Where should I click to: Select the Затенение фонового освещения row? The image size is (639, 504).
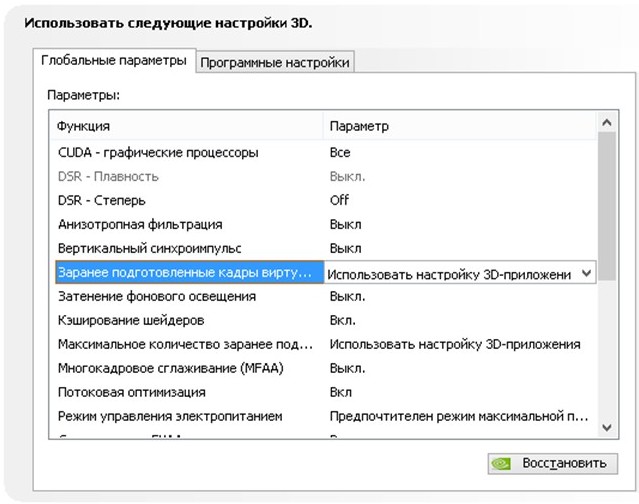(324, 297)
